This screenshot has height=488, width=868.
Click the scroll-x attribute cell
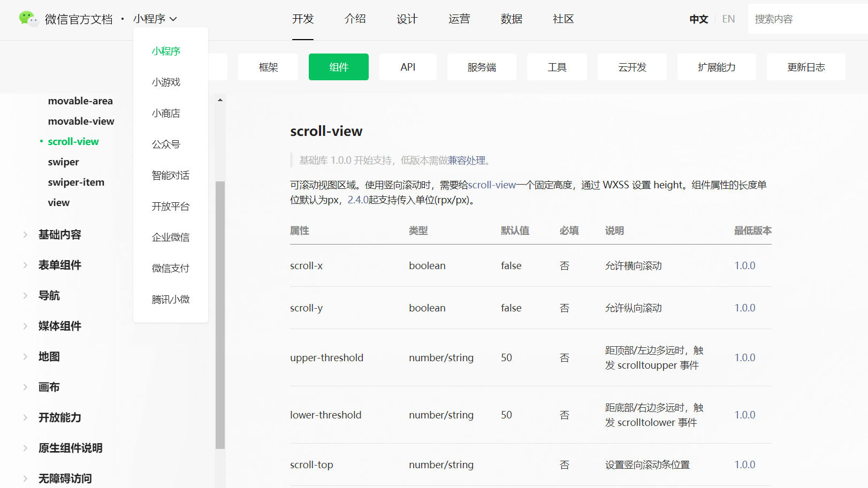pyautogui.click(x=306, y=266)
